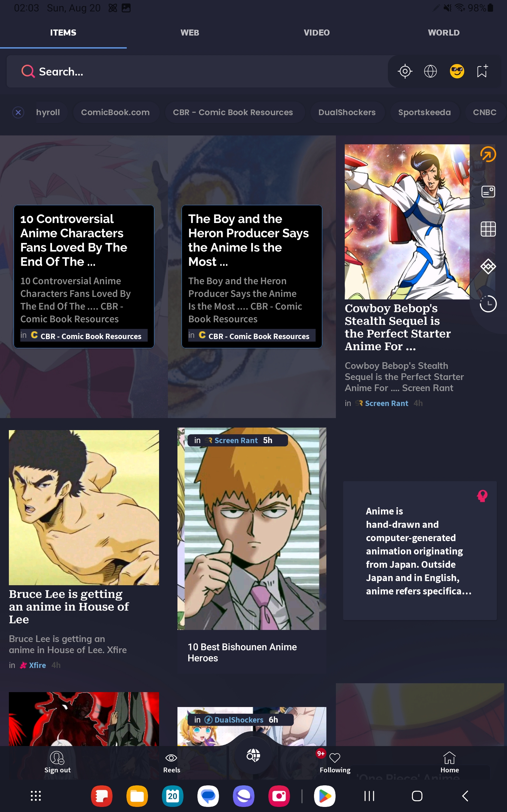
Task: Open the clock history icon in sidebar
Action: point(488,304)
